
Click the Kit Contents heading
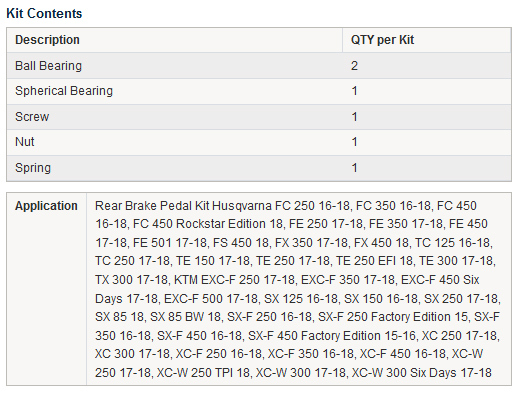[x=44, y=13]
